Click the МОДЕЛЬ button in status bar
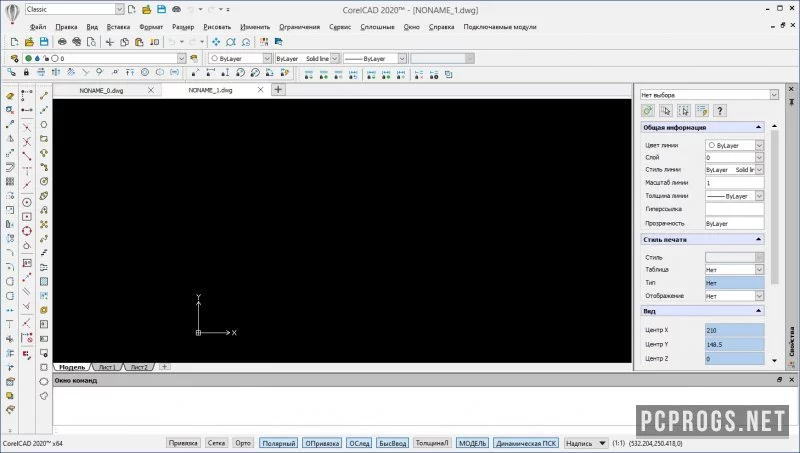Viewport: 800px width, 453px height. (472, 443)
